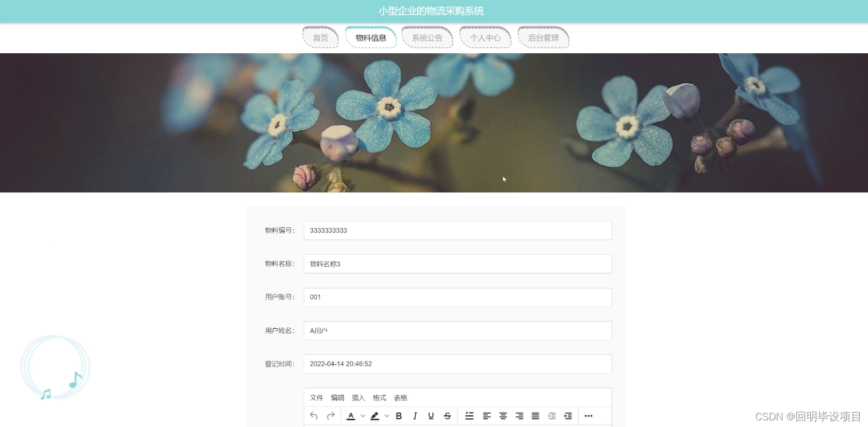Click the music player circle on the left
This screenshot has width=868, height=427.
point(55,367)
